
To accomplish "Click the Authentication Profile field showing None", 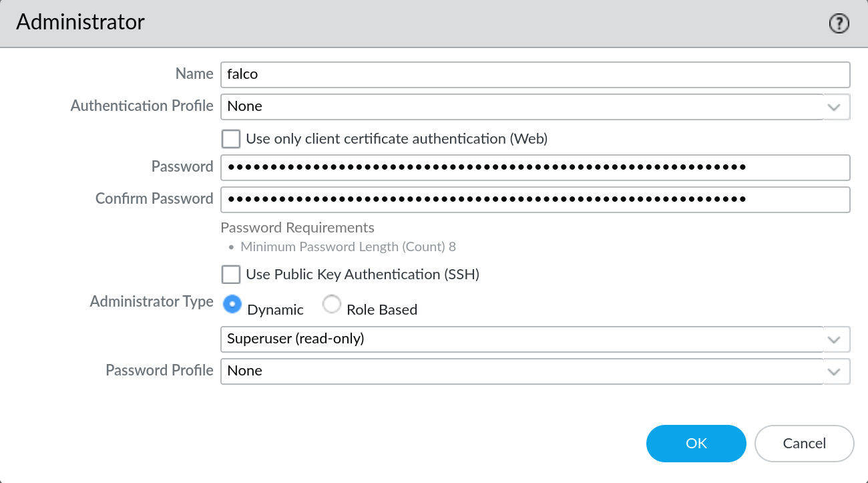I will coord(521,106).
